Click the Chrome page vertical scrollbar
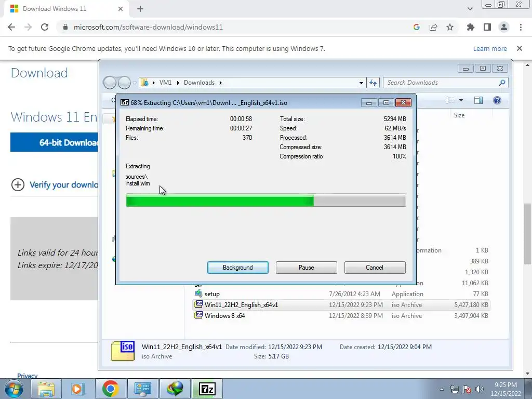Screen dimensions: 532x399 (x=527, y=233)
